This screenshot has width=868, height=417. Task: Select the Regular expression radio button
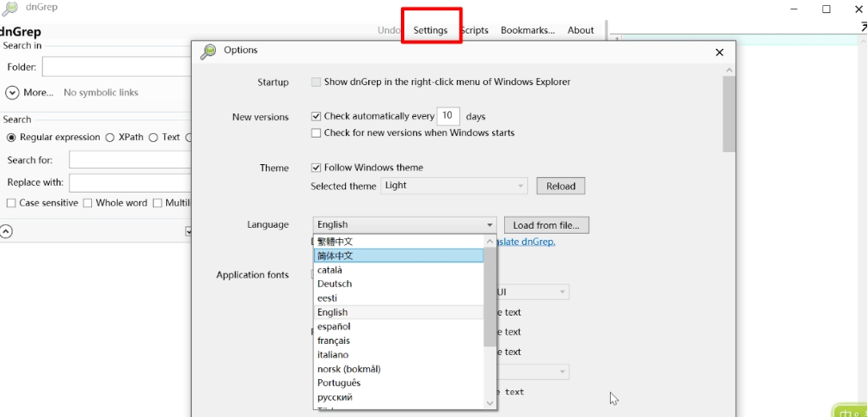tap(11, 138)
